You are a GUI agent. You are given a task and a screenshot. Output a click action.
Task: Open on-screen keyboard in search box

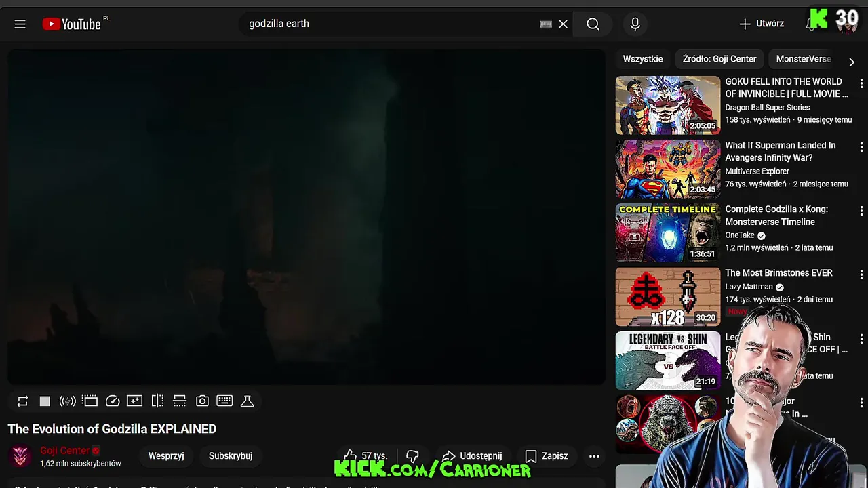[546, 24]
